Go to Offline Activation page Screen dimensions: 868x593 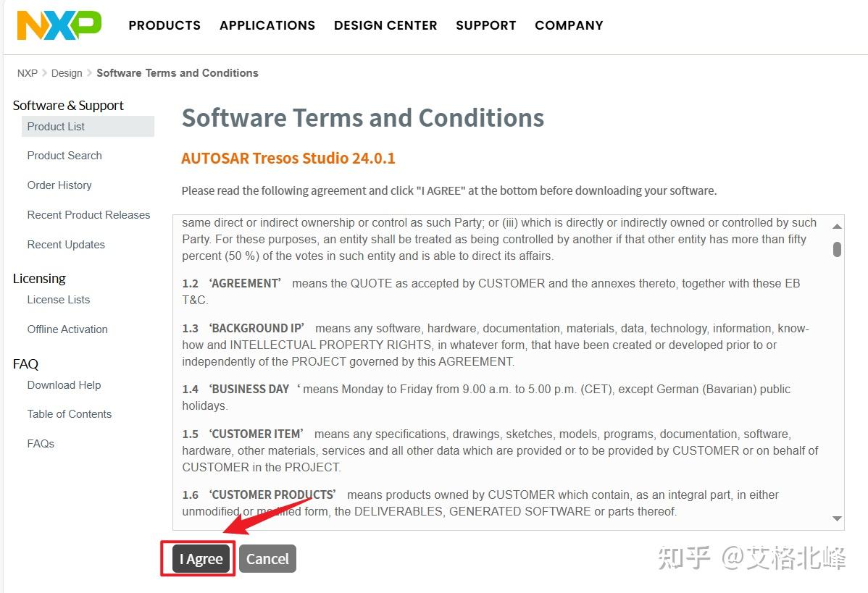67,329
